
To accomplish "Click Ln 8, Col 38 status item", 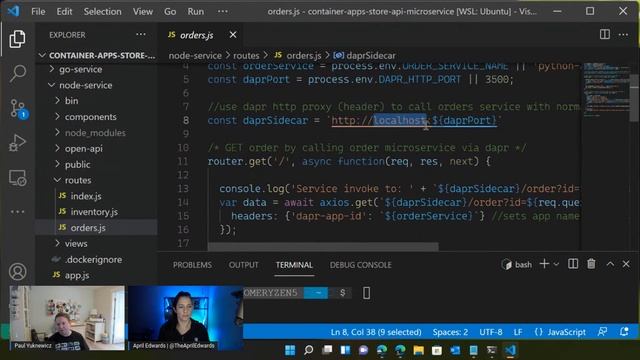I will 376,332.
